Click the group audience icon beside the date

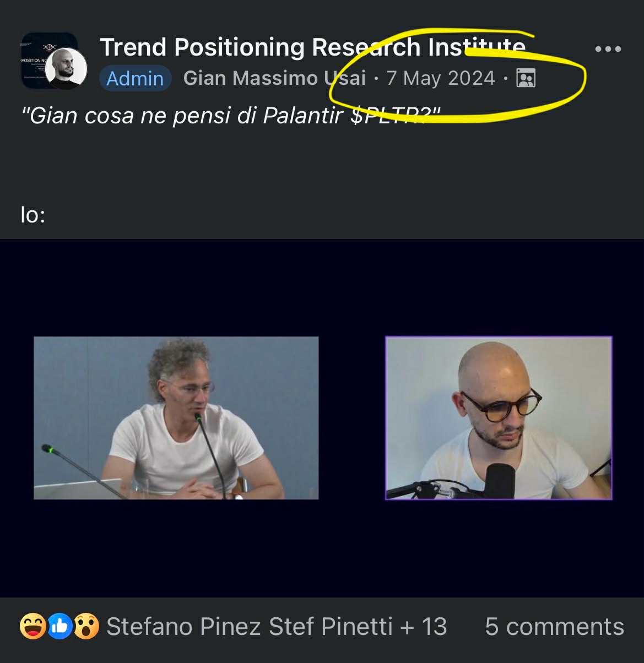coord(526,78)
